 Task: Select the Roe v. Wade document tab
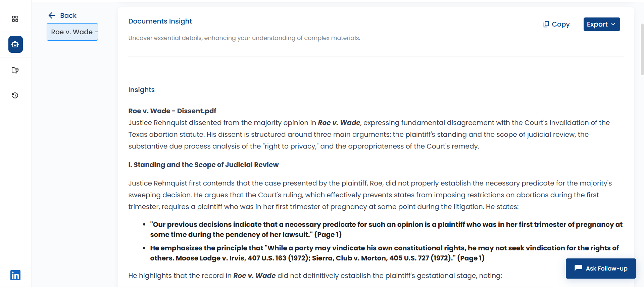coord(72,32)
